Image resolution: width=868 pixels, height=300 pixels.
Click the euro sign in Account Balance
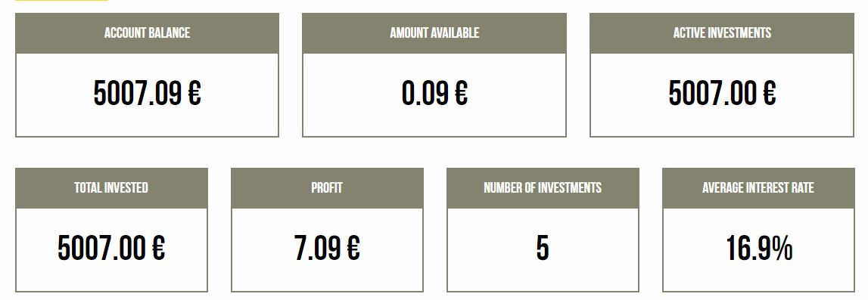194,93
